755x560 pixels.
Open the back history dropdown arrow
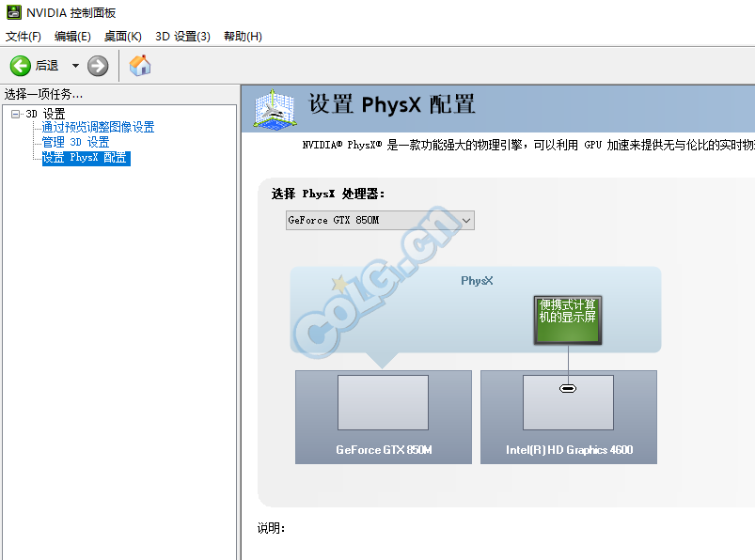(x=75, y=66)
